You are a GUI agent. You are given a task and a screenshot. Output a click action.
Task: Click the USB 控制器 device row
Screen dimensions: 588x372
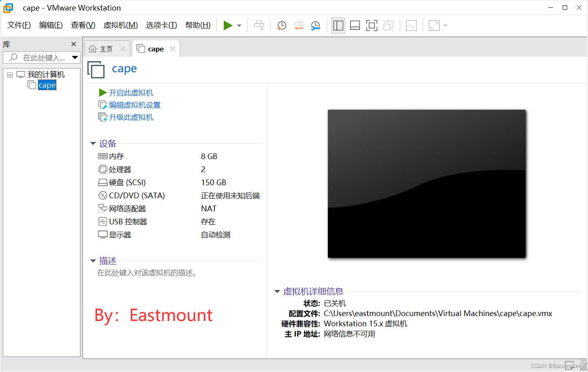click(179, 221)
